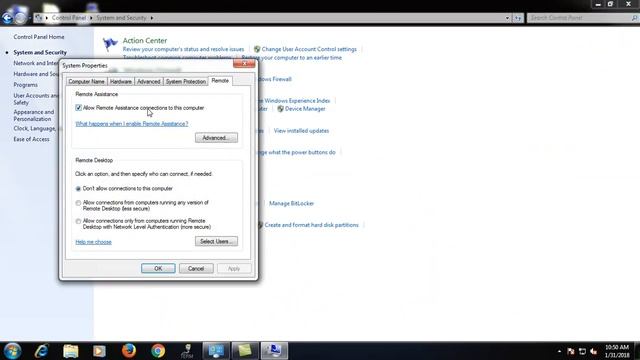
Task: Show hidden system tray icons
Action: (559, 351)
